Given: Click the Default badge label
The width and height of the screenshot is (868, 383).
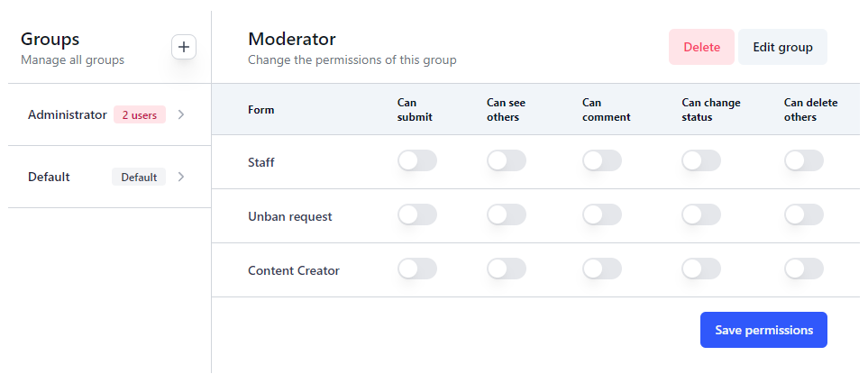Looking at the screenshot, I should [x=139, y=177].
